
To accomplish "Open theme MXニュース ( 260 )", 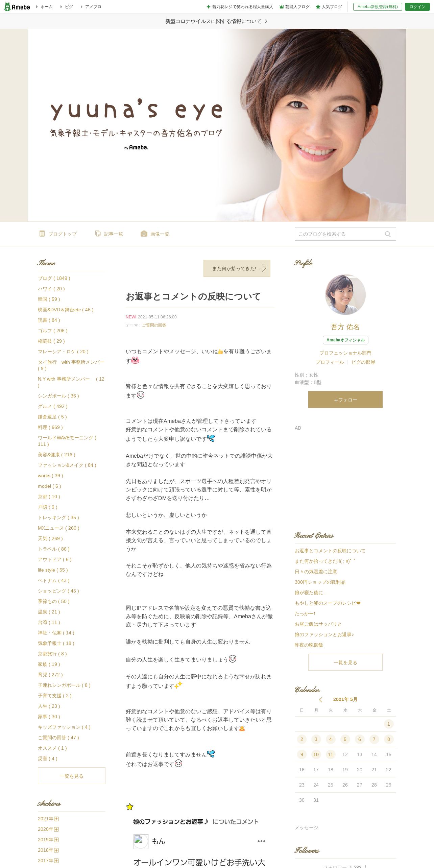I will pyautogui.click(x=59, y=528).
